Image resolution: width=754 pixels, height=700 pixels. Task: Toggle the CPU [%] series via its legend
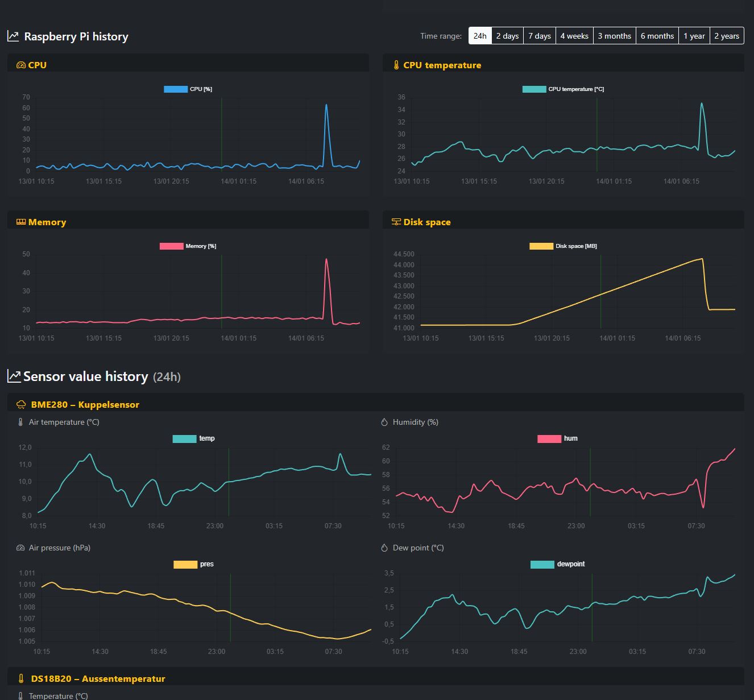point(187,89)
